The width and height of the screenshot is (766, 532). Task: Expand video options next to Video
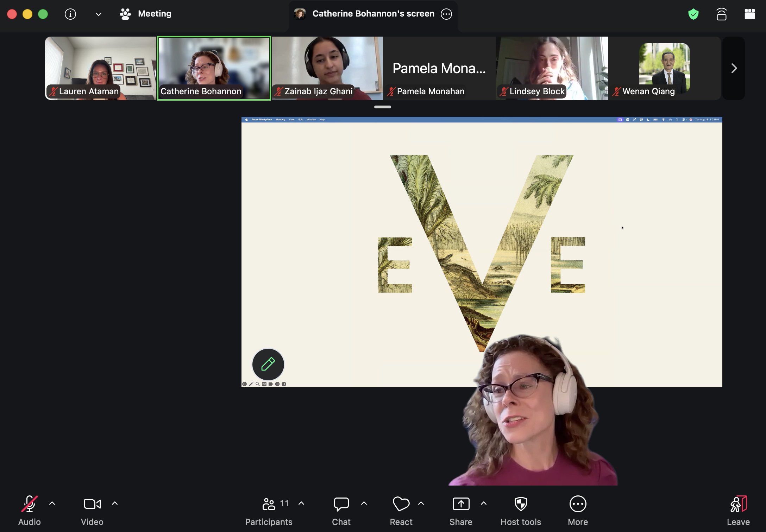115,503
